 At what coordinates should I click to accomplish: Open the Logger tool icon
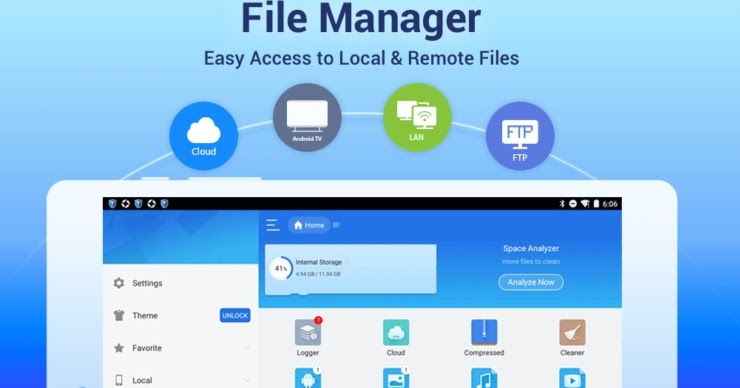308,332
